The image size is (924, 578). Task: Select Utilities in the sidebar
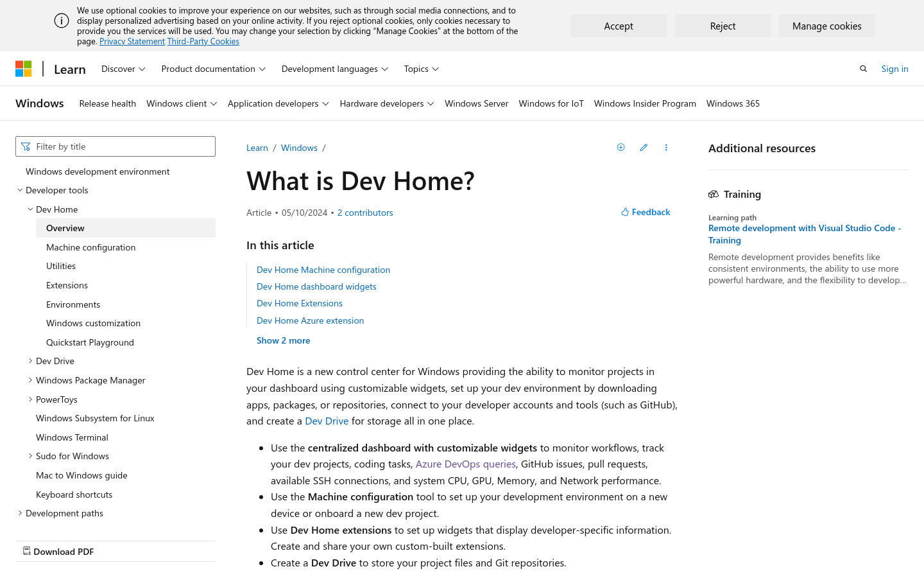(x=61, y=266)
